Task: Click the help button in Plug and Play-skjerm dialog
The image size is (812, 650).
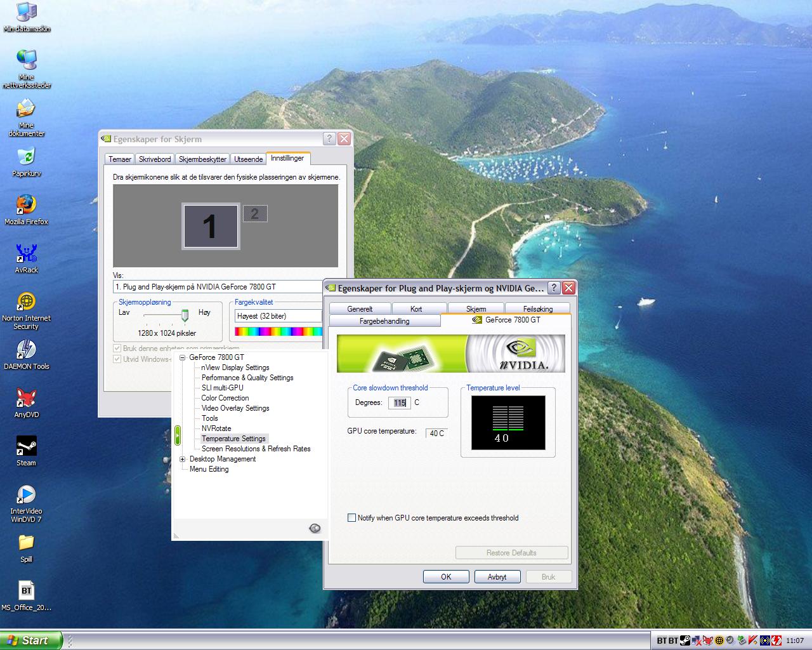Action: [x=554, y=288]
